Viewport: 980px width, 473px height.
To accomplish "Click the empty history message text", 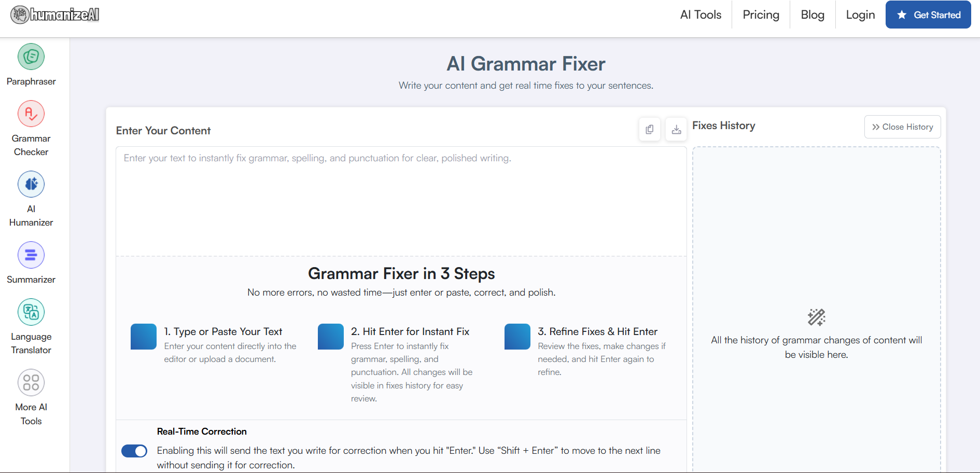I will point(816,347).
